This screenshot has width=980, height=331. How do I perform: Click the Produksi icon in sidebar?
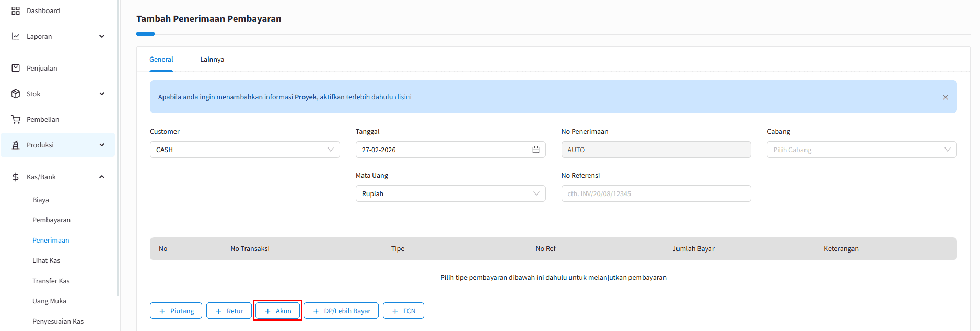pos(16,145)
